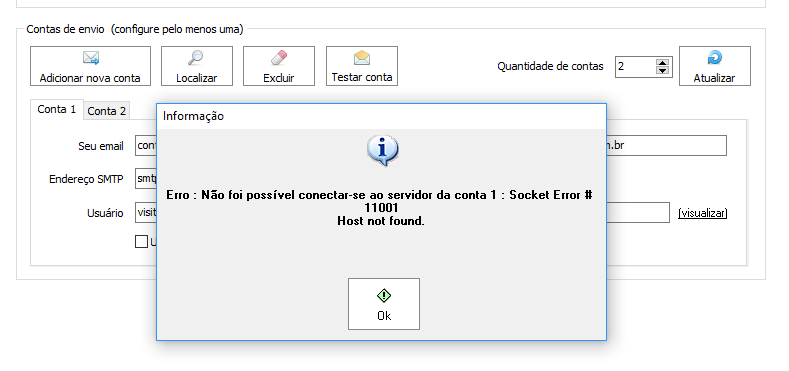Decrease Quantidade de contas with down arrow
The image size is (789, 371).
tap(663, 70)
